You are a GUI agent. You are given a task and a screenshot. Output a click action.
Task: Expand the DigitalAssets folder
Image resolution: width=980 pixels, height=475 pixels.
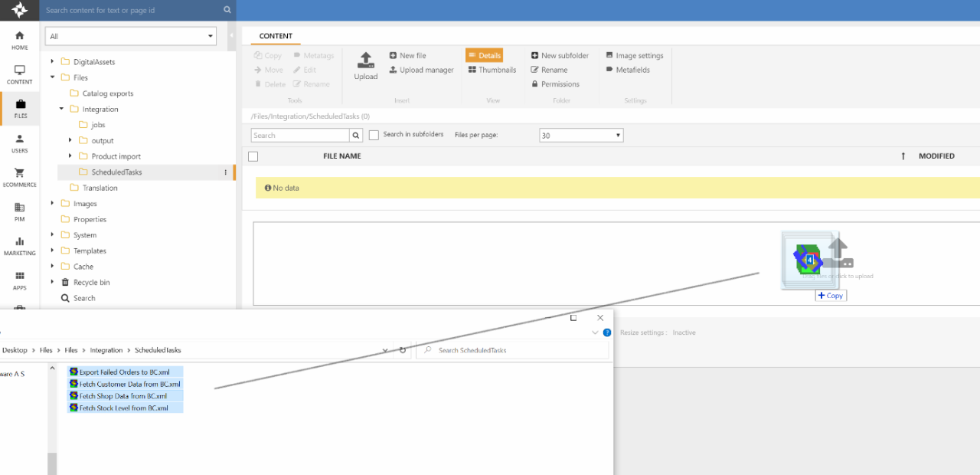pos(52,62)
